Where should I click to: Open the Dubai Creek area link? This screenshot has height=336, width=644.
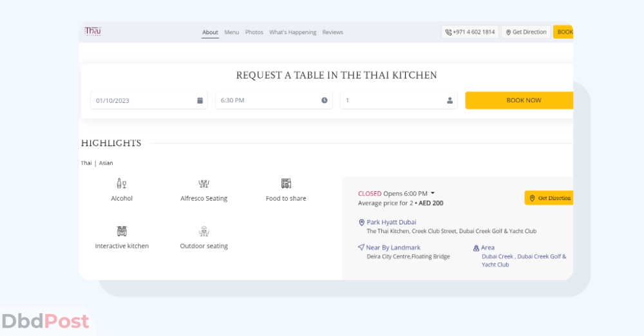point(497,256)
